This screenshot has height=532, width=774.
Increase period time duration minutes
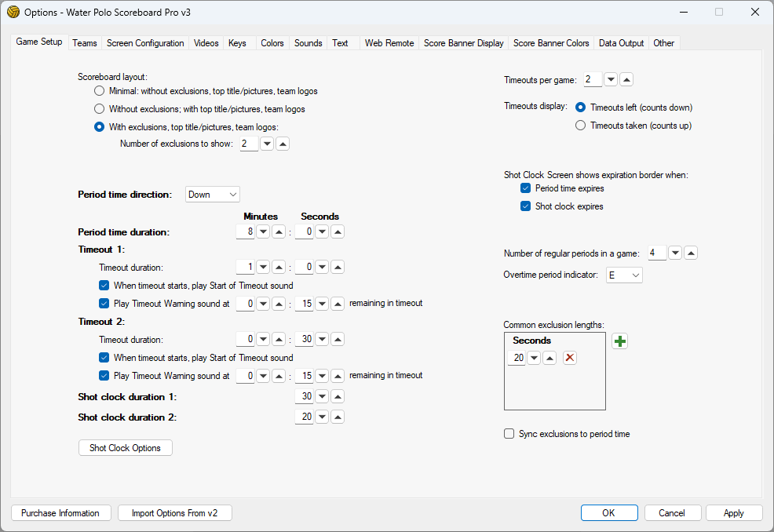pos(279,232)
